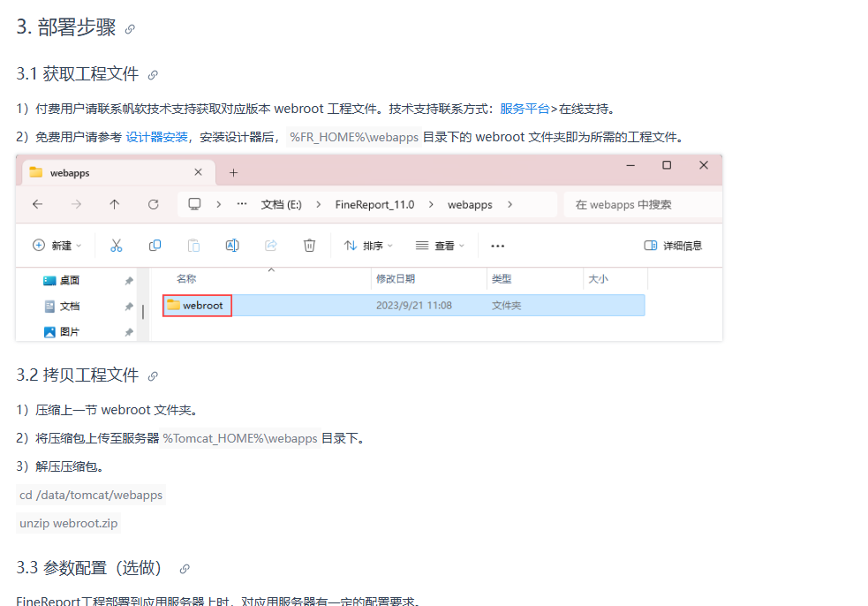868x606 pixels.
Task: Open the 新建 dropdown menu
Action: click(x=57, y=246)
